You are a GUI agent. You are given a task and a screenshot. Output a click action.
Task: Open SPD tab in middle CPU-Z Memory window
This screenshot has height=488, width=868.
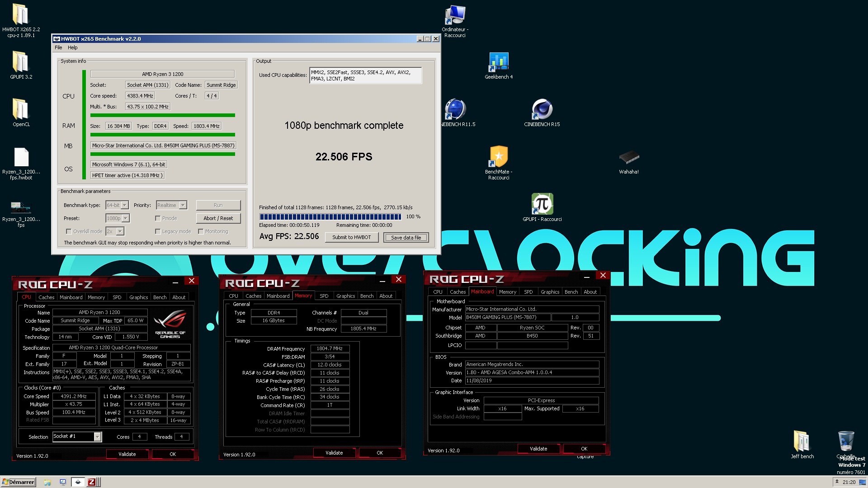(x=324, y=296)
